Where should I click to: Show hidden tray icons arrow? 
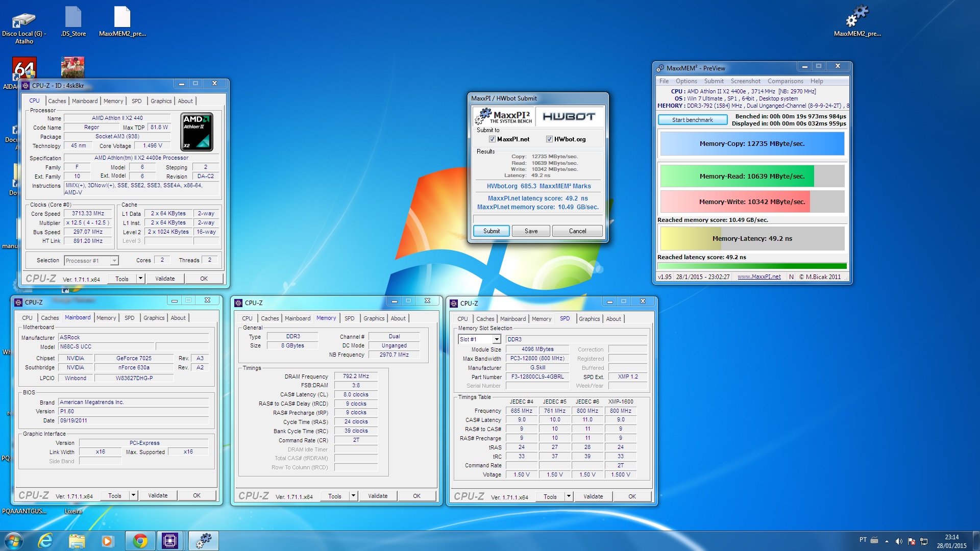pos(887,541)
